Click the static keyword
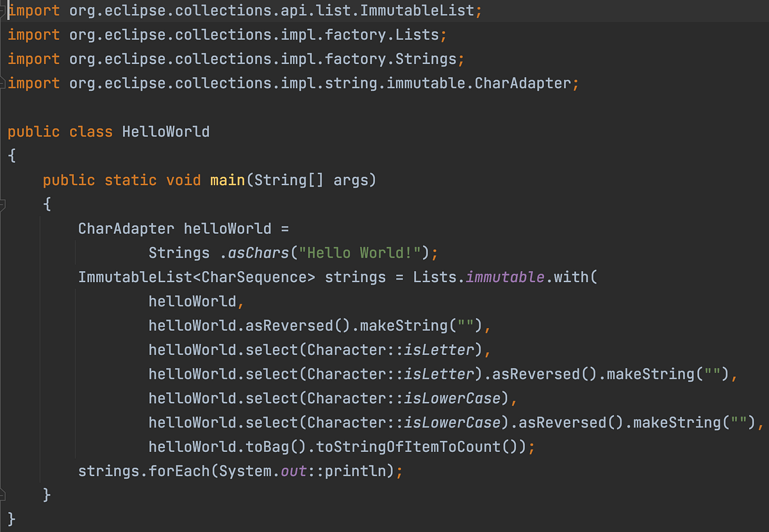Viewport: 769px width, 532px height. click(130, 181)
